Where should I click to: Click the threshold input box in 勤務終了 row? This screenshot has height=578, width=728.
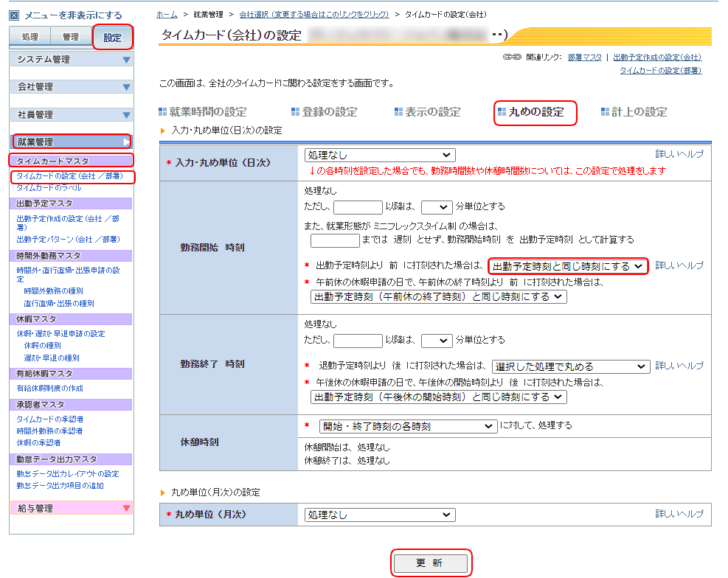point(358,341)
